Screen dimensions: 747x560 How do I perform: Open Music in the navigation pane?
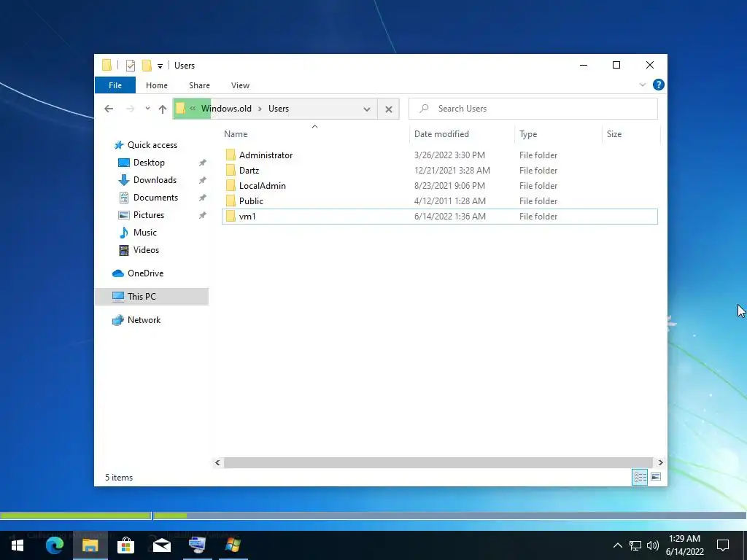pos(137,233)
